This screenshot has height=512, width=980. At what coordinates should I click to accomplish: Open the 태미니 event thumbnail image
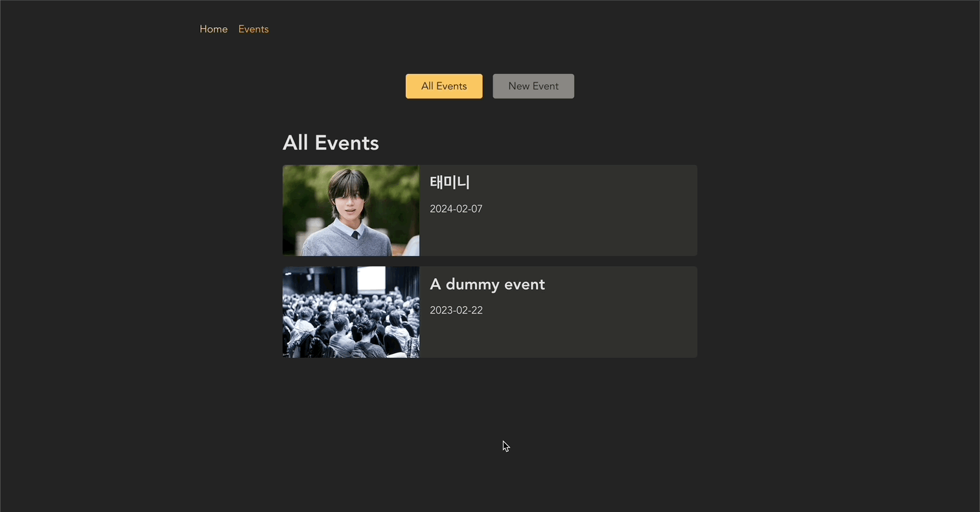[x=351, y=211]
